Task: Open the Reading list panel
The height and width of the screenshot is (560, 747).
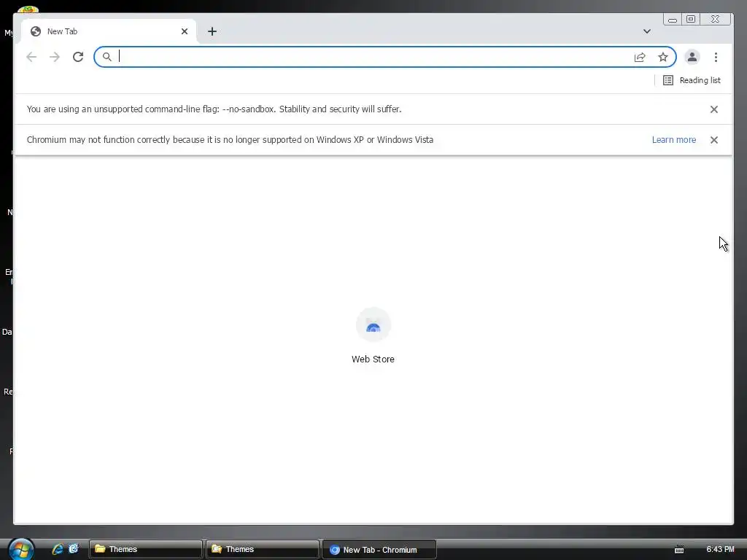Action: click(x=692, y=80)
